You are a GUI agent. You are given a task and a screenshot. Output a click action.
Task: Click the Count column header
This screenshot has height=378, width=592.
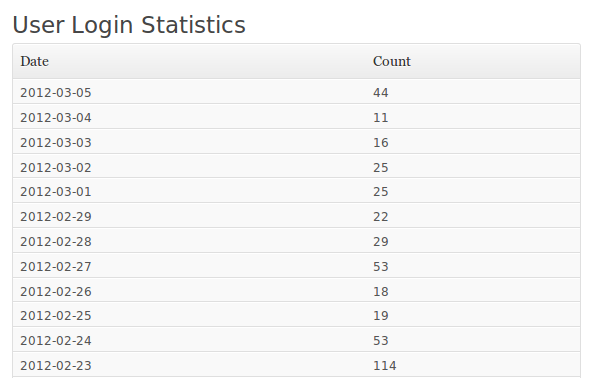392,61
